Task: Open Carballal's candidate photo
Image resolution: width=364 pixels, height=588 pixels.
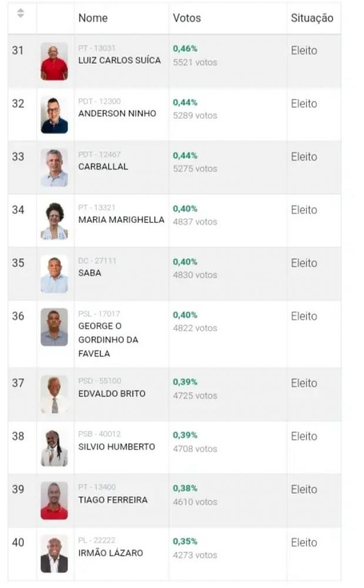Action: pos(54,168)
